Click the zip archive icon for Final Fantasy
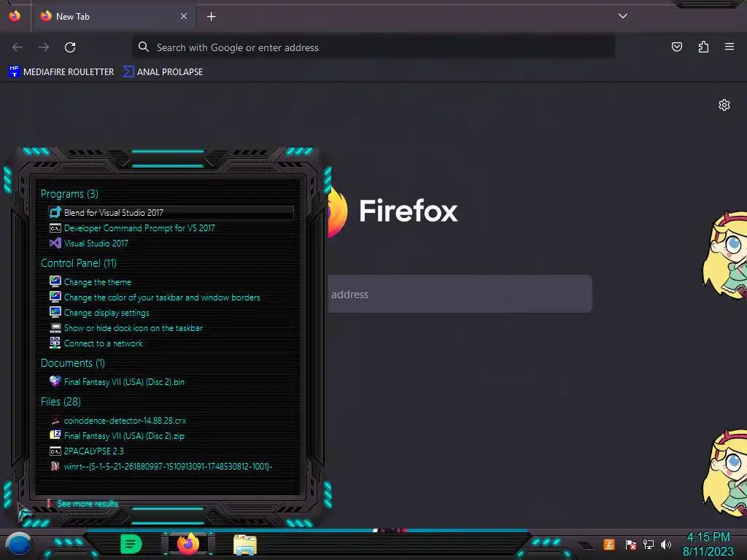Image resolution: width=747 pixels, height=560 pixels. (x=55, y=435)
